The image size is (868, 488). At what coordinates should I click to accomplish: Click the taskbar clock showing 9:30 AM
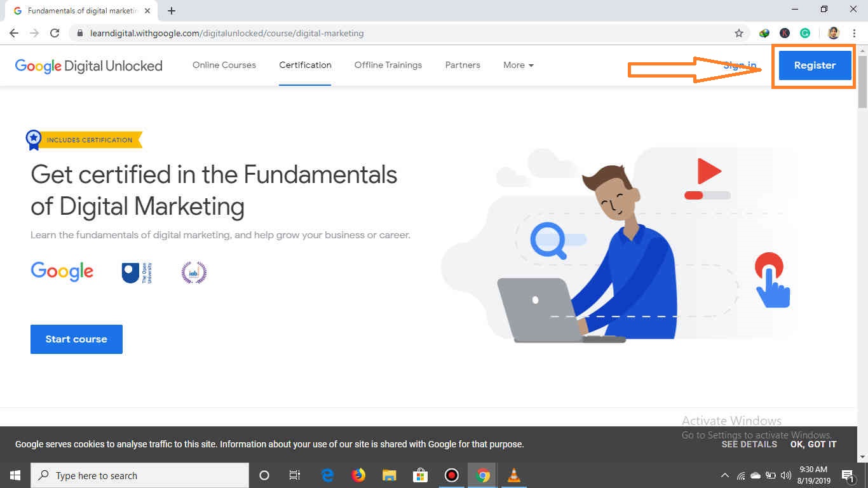point(814,475)
